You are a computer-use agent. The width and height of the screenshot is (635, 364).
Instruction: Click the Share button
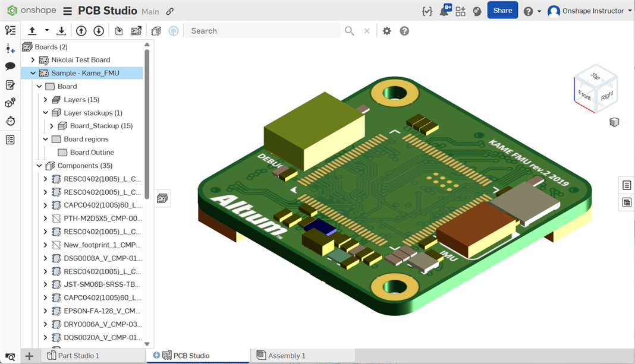tap(502, 10)
